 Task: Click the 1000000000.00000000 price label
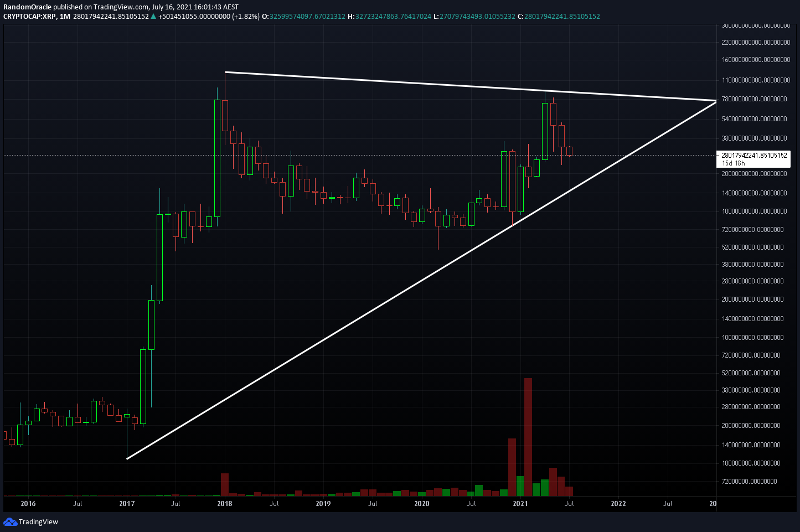tap(752, 337)
